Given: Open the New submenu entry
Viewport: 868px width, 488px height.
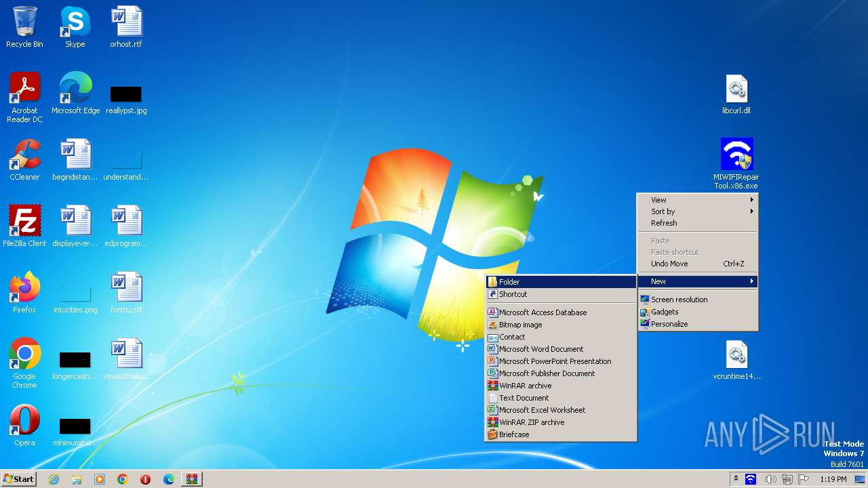Looking at the screenshot, I should [697, 281].
